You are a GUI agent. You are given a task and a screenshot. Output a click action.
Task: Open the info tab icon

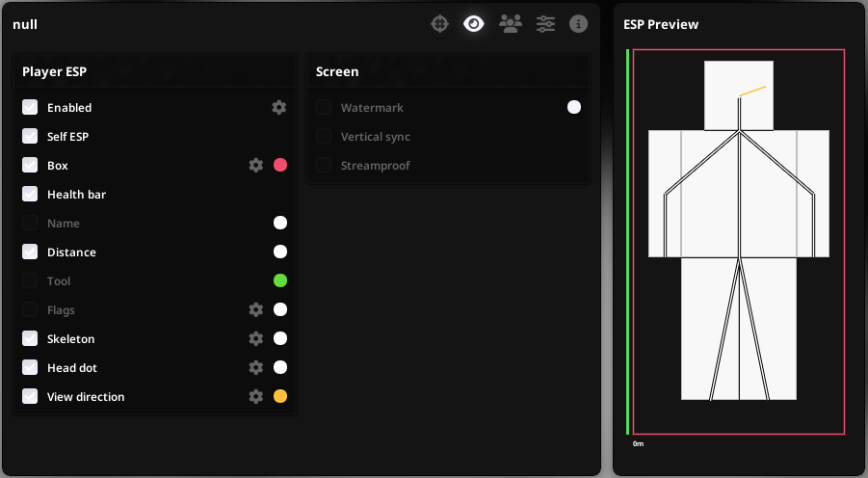coord(578,24)
